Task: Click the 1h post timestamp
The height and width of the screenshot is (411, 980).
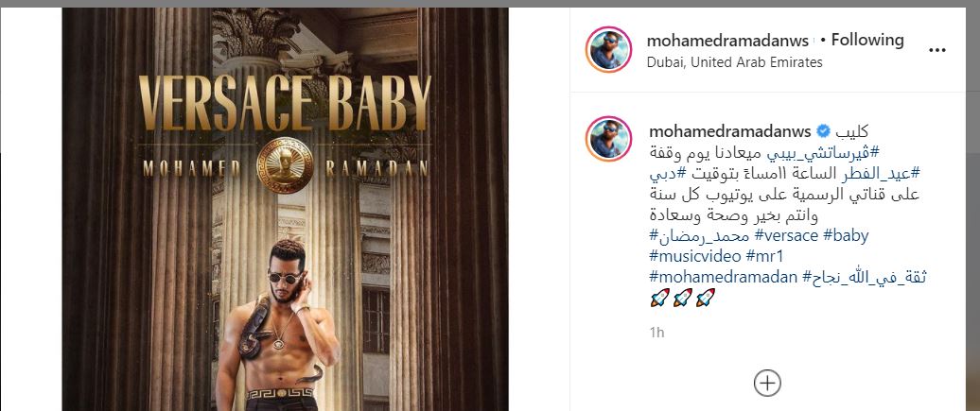Action: coord(656,333)
